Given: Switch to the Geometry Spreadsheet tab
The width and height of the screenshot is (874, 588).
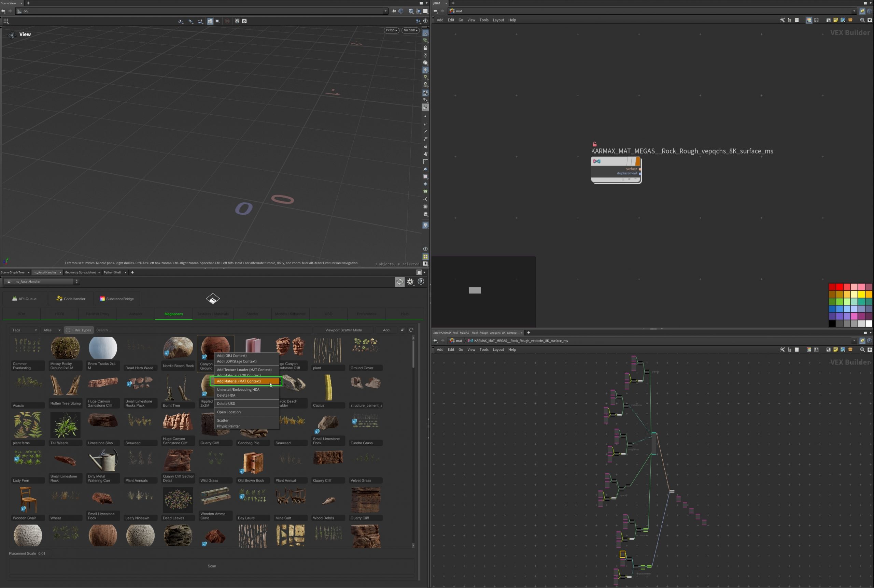Looking at the screenshot, I should pyautogui.click(x=80, y=272).
